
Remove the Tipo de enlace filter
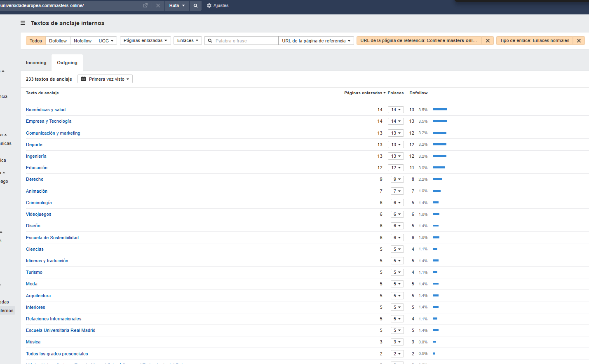point(579,41)
